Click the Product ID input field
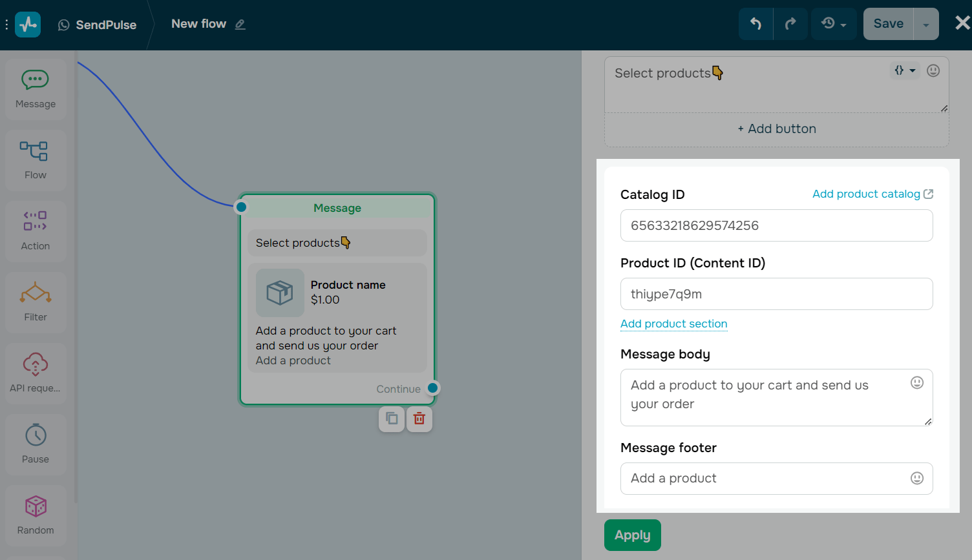The image size is (972, 560). pos(776,294)
